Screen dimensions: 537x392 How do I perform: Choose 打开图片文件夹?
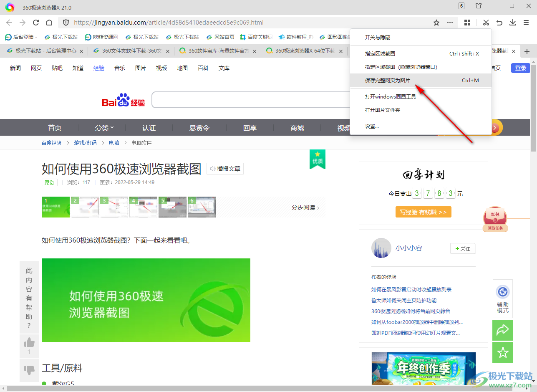point(421,110)
